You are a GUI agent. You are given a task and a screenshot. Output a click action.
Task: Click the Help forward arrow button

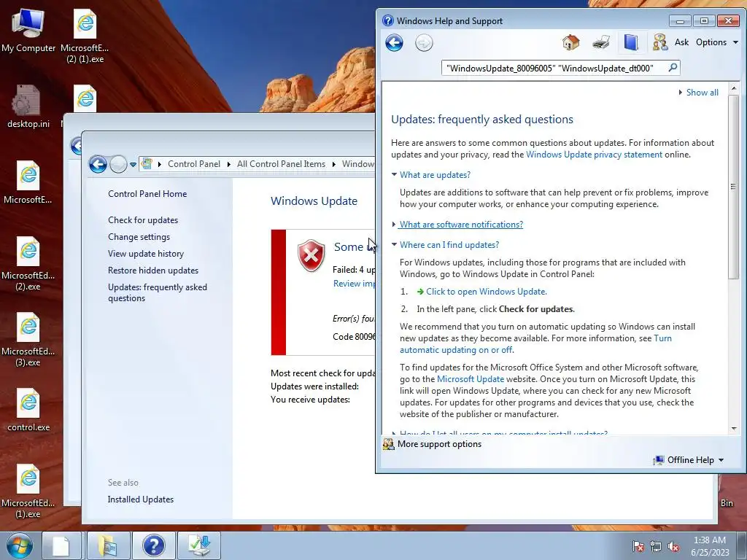424,43
